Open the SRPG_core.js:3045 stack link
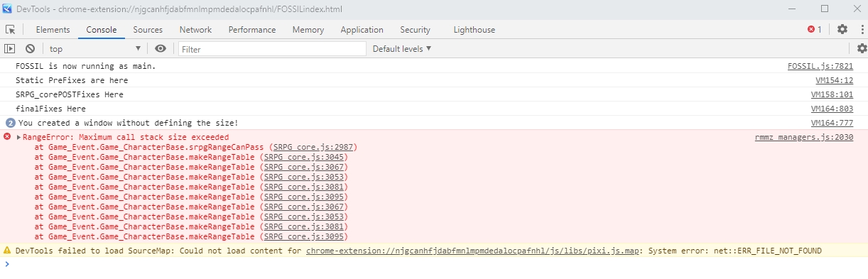This screenshot has height=279, width=868. (304, 157)
